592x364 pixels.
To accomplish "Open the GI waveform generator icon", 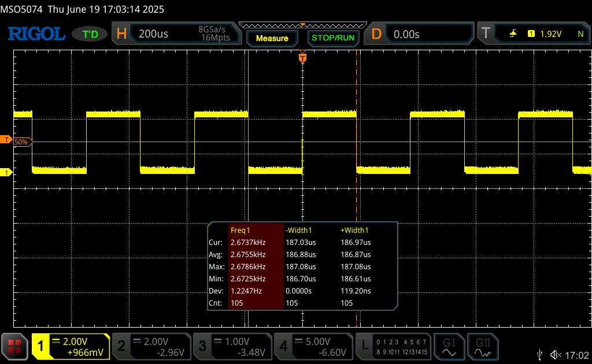I will click(x=449, y=346).
